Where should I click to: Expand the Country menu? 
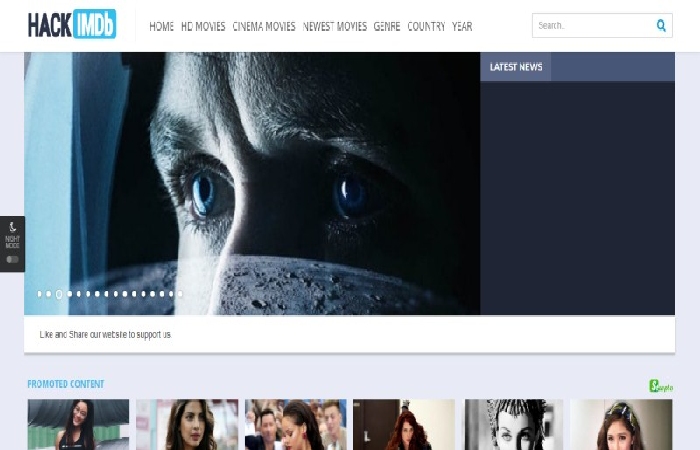[426, 27]
